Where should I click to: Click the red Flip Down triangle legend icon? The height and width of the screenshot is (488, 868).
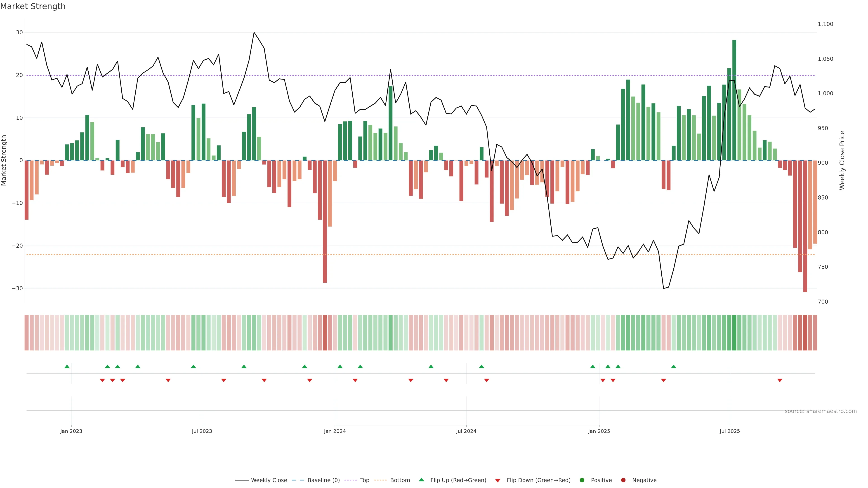498,480
